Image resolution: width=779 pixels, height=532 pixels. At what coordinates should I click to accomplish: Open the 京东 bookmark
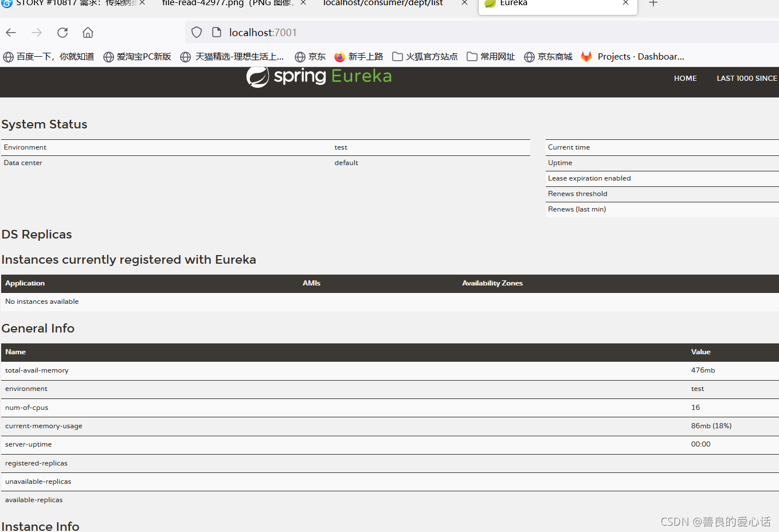pos(310,57)
